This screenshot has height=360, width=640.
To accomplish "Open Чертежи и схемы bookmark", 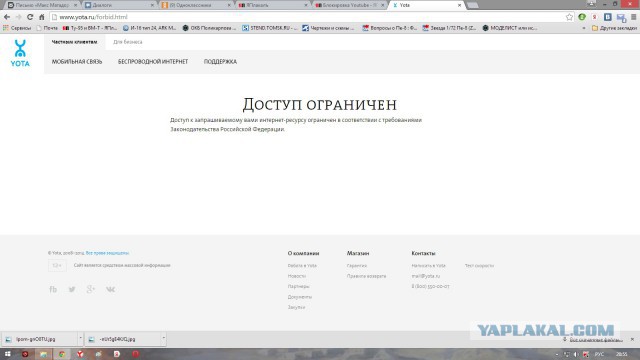I will point(328,28).
